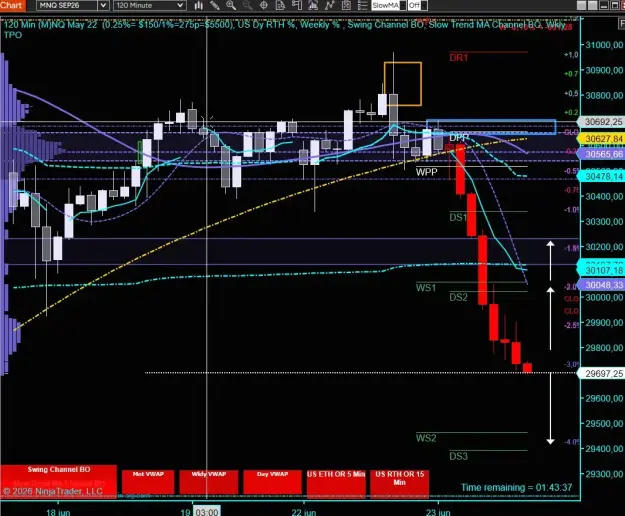Click the WPP pivot label
The image size is (625, 516).
tap(426, 172)
